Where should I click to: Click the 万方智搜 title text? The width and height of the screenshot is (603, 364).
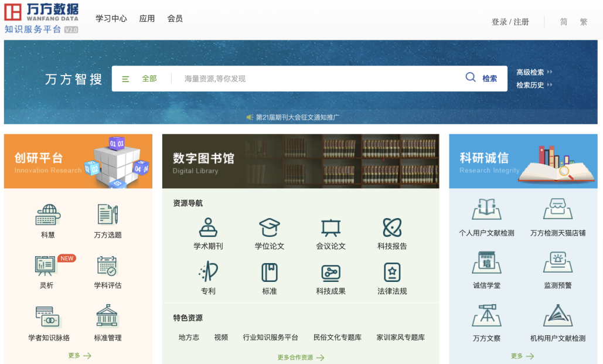(x=73, y=79)
